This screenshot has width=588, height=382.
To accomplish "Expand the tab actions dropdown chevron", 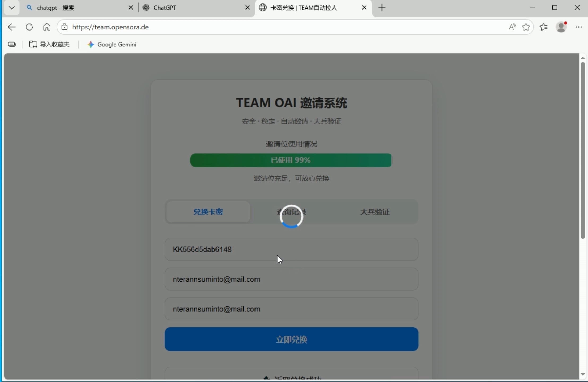I will [x=12, y=8].
